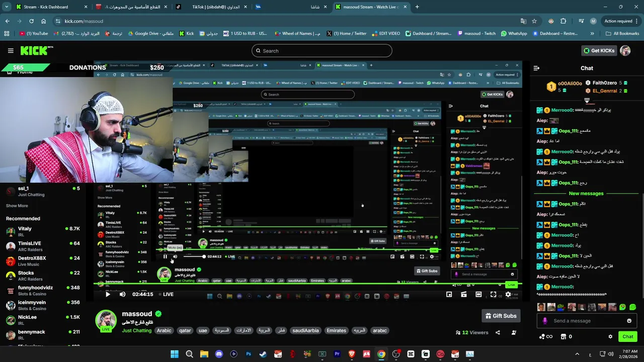Share the massoud stream
The image size is (644, 362).
click(x=498, y=332)
